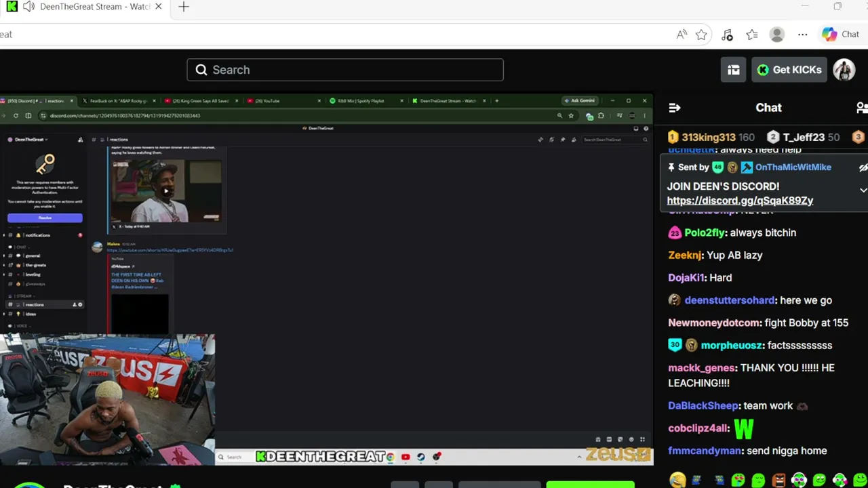The width and height of the screenshot is (868, 488).
Task: Select the laughing-crying emote in quick emotes
Action: coord(677,481)
